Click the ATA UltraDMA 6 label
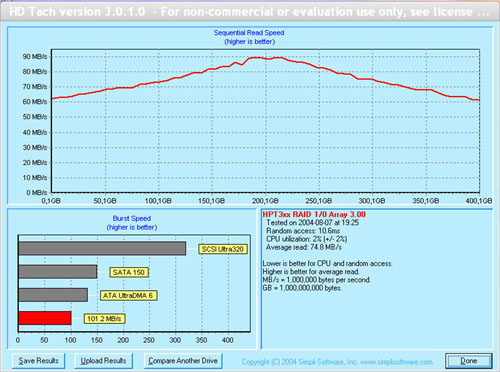Image resolution: width=500 pixels, height=372 pixels. click(x=128, y=295)
